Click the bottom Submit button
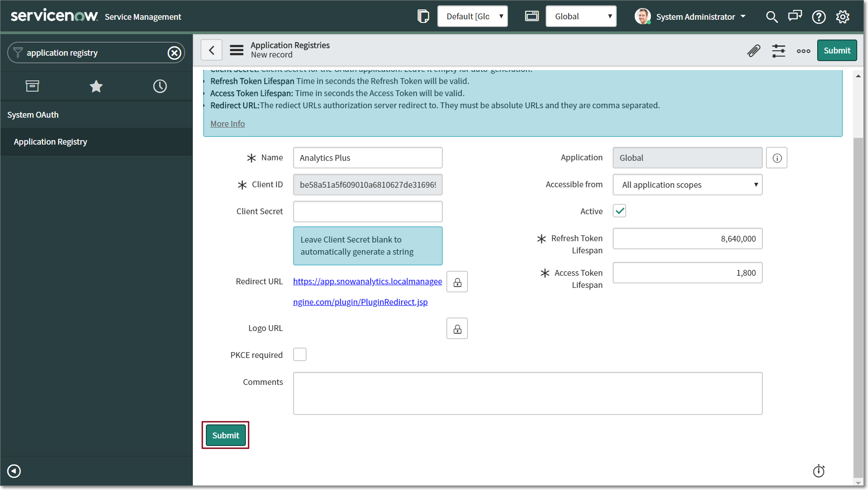Screen dimensions: 868x490 pyautogui.click(x=226, y=435)
